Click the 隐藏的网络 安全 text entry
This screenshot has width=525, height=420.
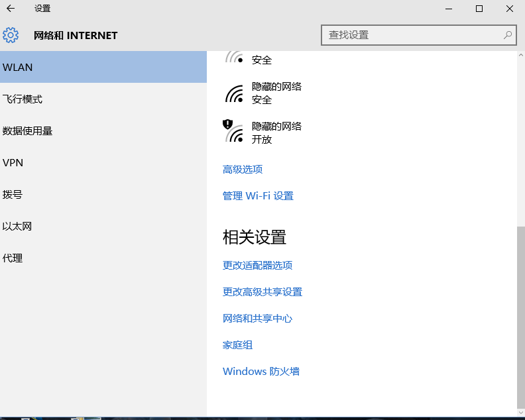276,93
